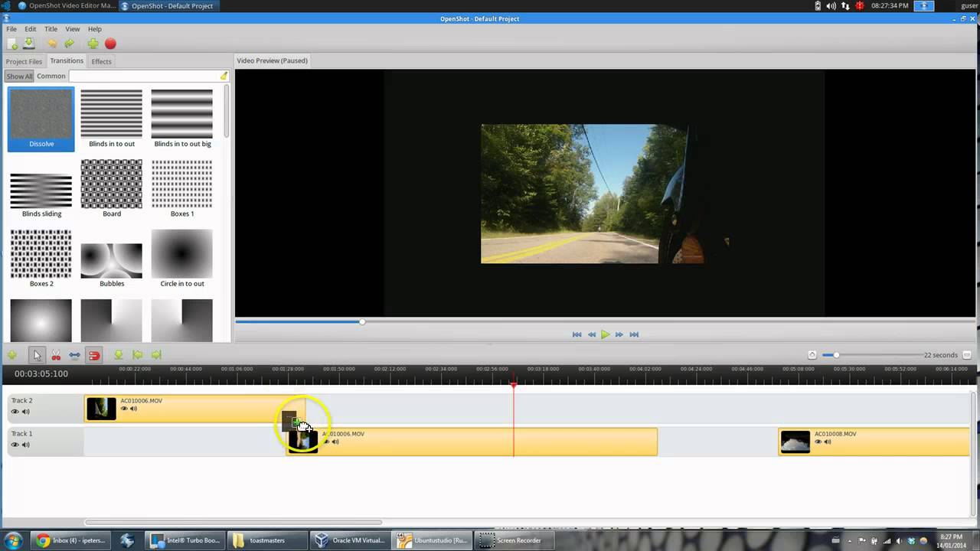This screenshot has width=980, height=551.
Task: Click the transitions panel vertical scrollbar
Action: [x=227, y=111]
